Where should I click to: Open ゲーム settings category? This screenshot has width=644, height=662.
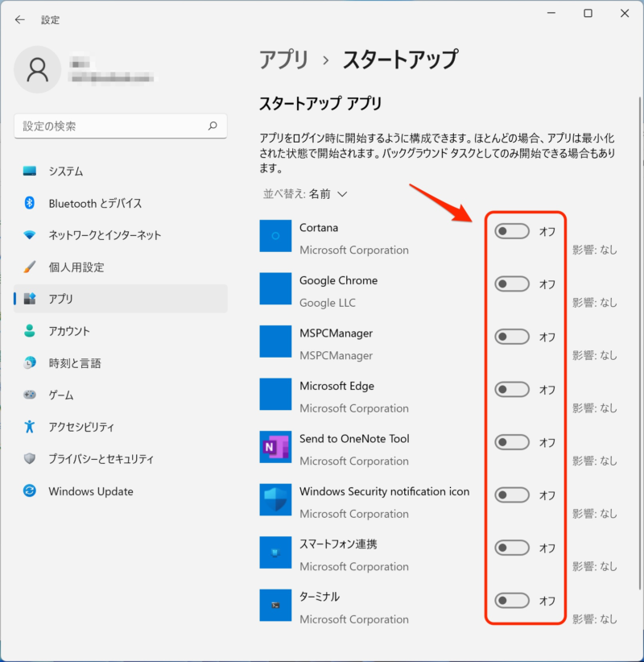121,395
